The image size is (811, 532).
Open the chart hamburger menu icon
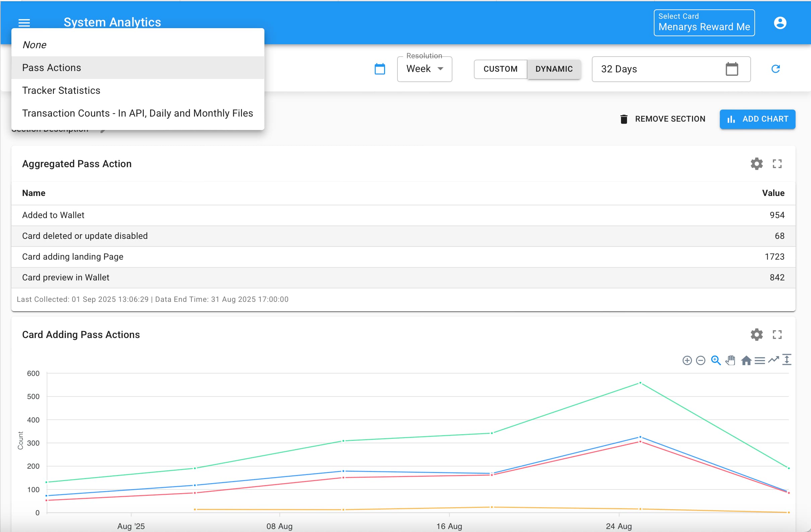click(x=760, y=360)
